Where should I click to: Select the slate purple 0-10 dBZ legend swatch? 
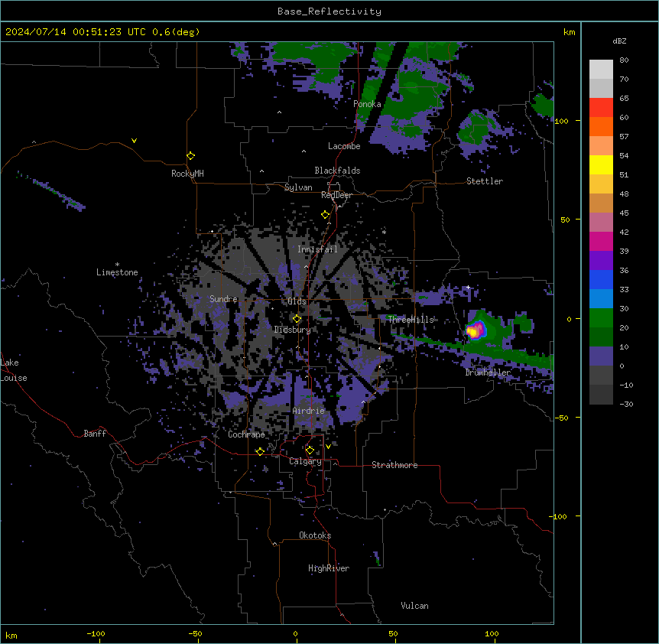tap(601, 356)
